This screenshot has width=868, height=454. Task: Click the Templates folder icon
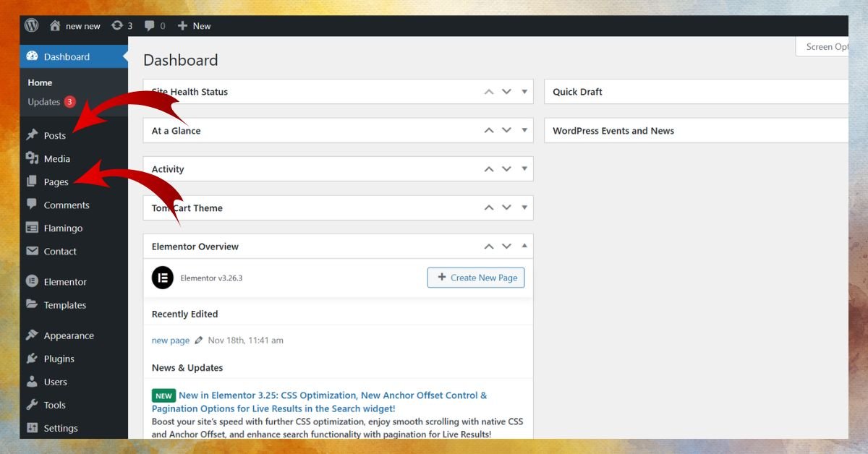pos(32,304)
